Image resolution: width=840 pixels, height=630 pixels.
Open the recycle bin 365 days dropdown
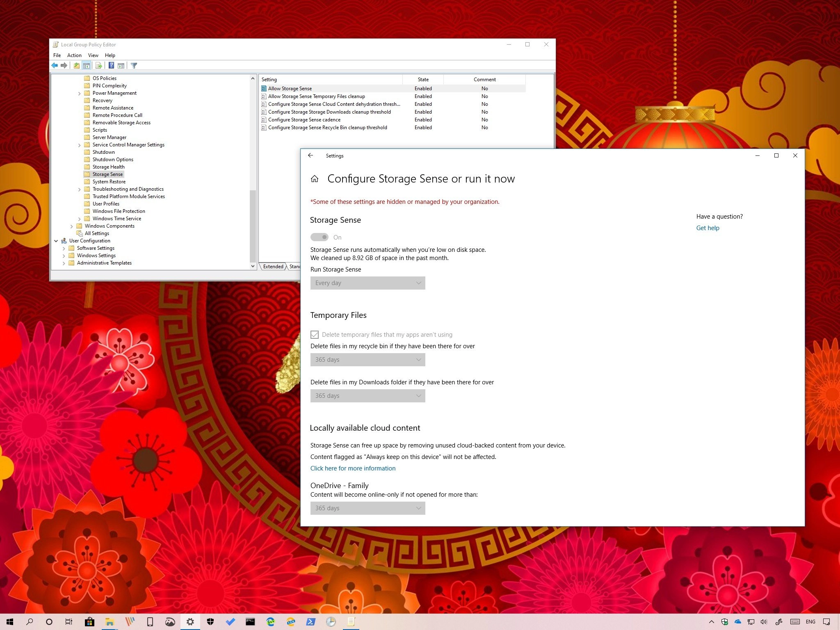click(367, 360)
